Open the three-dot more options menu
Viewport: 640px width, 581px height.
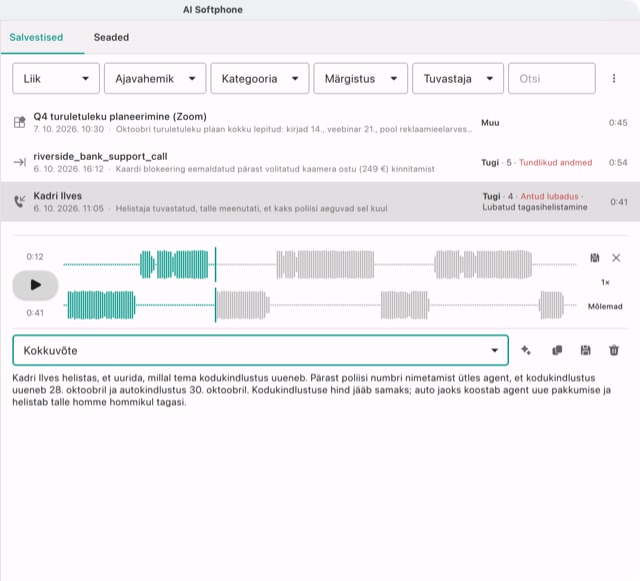614,78
